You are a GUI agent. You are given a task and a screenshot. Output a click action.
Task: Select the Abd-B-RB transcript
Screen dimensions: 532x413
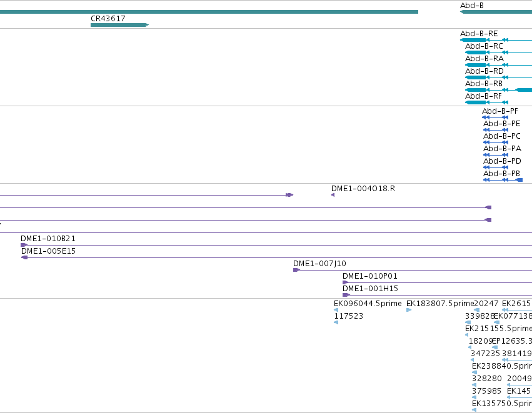(498, 90)
